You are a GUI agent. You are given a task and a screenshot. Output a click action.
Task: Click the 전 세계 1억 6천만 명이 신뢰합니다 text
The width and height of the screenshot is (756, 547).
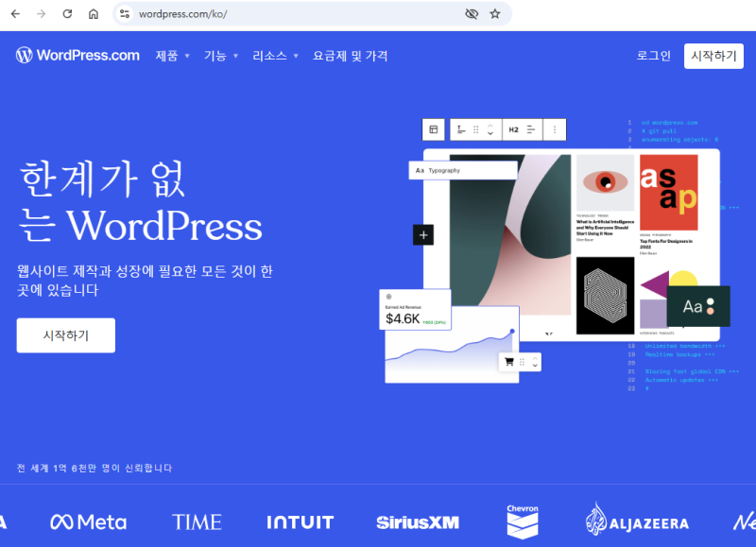coord(94,468)
